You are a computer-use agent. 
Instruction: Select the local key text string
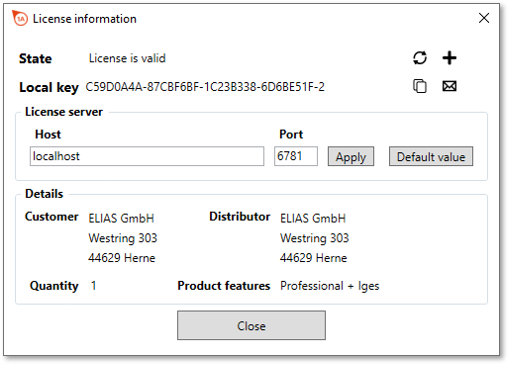pyautogui.click(x=205, y=87)
